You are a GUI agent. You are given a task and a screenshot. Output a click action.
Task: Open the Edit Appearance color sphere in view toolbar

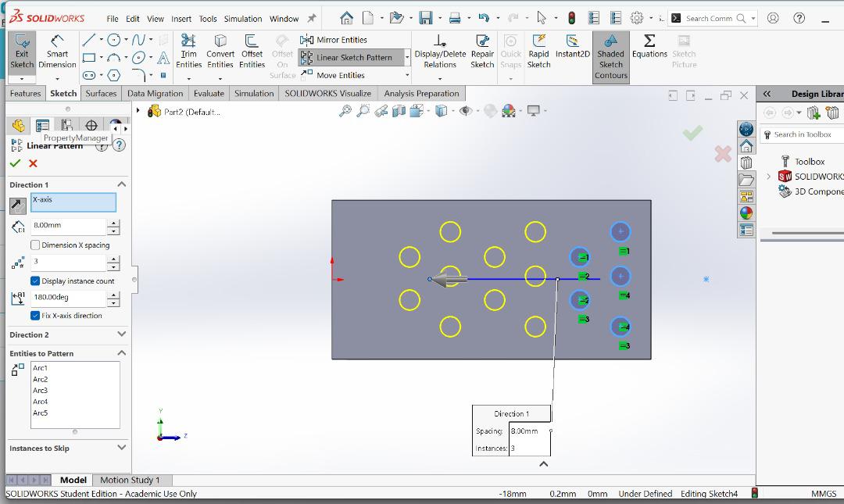pyautogui.click(x=508, y=111)
